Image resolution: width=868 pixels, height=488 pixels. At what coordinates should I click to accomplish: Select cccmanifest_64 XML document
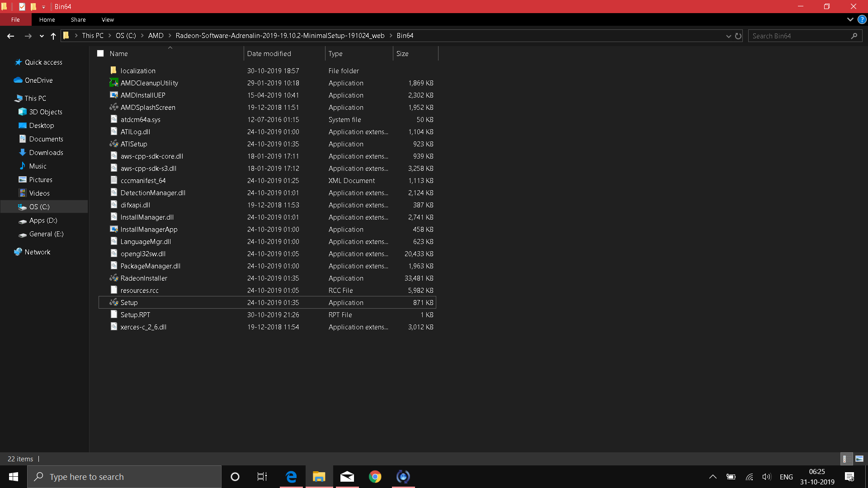[x=143, y=181]
